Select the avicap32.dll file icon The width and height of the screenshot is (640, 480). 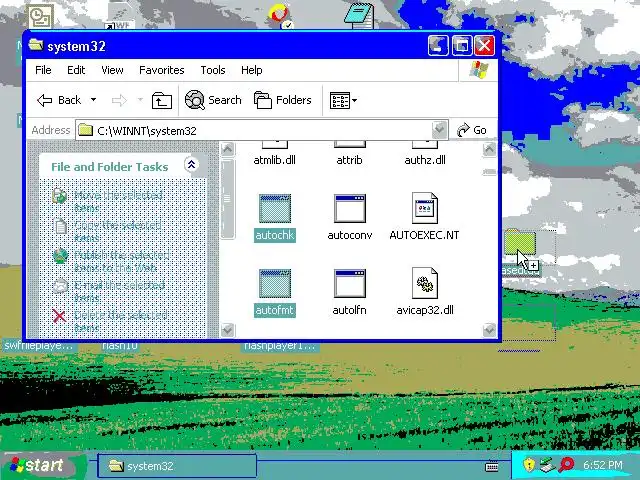click(424, 283)
